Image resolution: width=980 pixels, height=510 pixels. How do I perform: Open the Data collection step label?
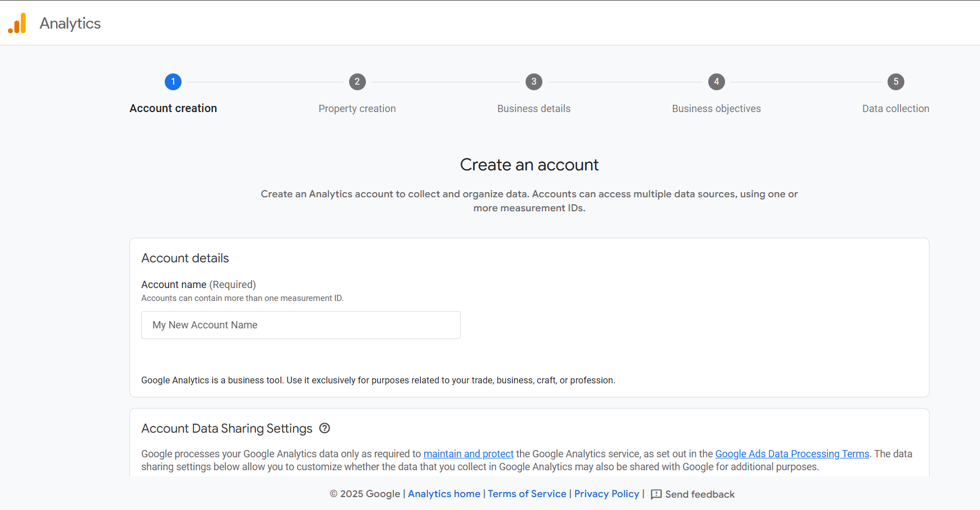[x=895, y=109]
